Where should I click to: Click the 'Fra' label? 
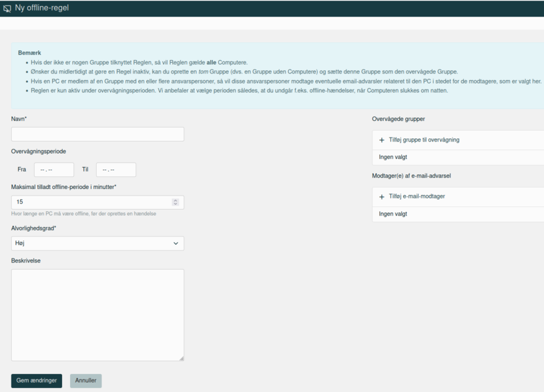pyautogui.click(x=21, y=170)
